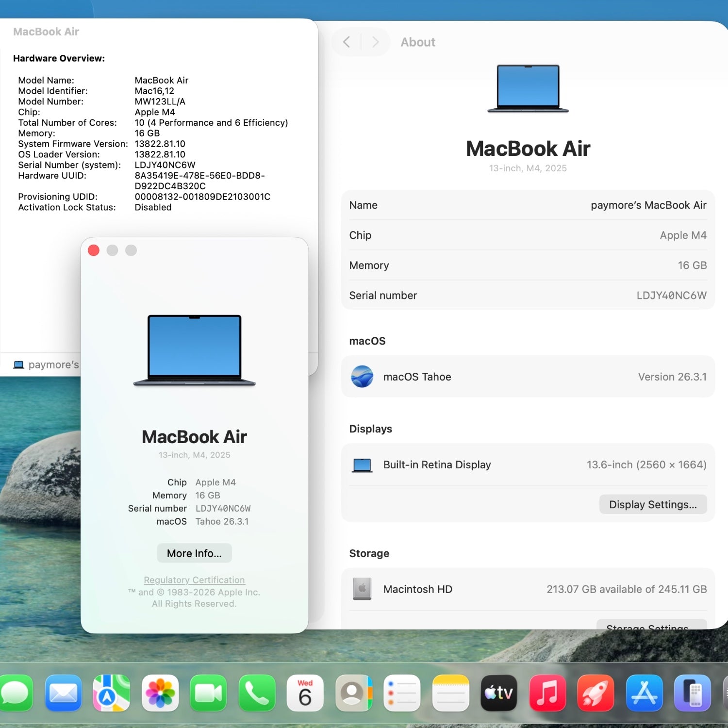Viewport: 728px width, 728px height.
Task: Click the Built-in Retina Display laptop icon
Action: pos(362,465)
